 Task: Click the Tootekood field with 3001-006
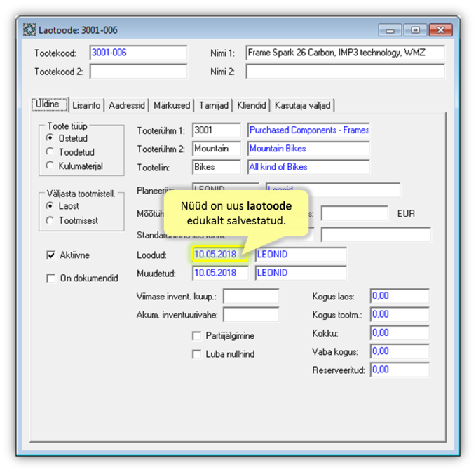(x=138, y=53)
